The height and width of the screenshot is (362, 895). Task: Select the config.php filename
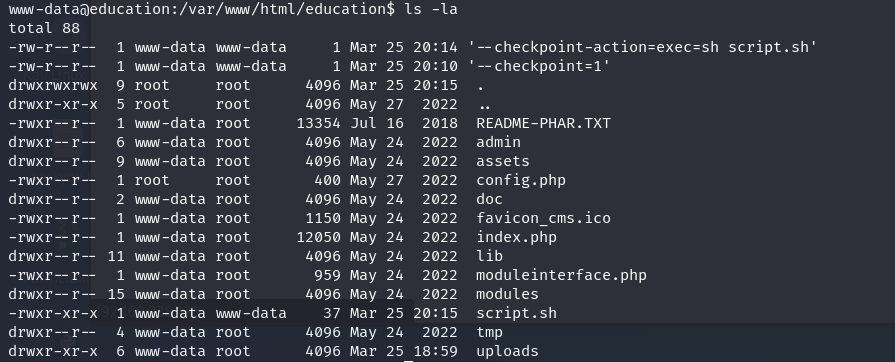[x=521, y=180]
